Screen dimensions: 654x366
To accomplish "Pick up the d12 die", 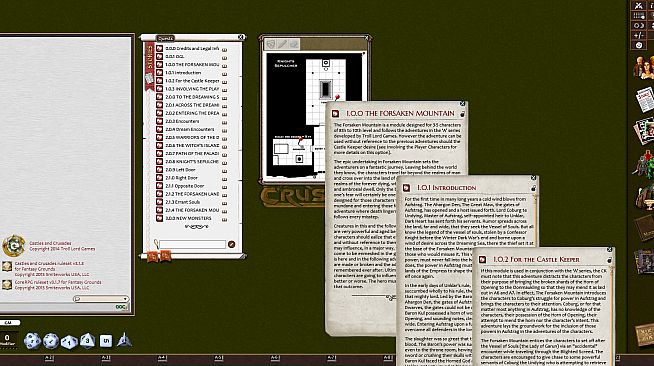I will (51, 341).
